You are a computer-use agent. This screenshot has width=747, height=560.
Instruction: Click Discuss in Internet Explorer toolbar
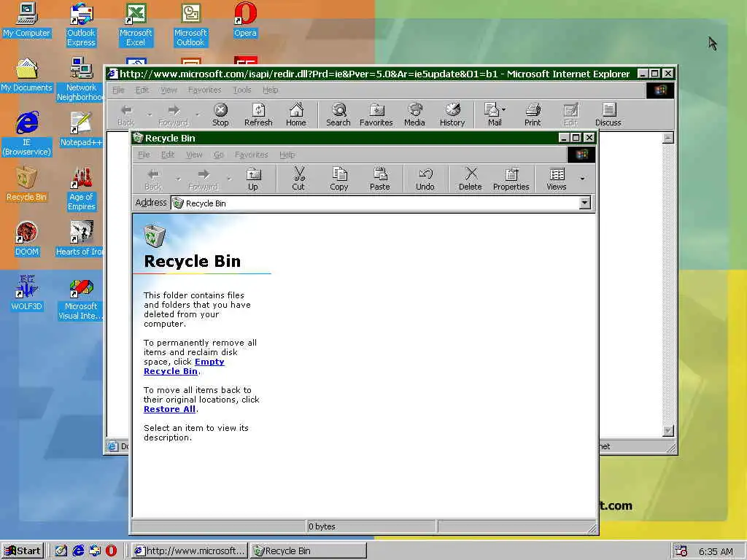coord(608,114)
